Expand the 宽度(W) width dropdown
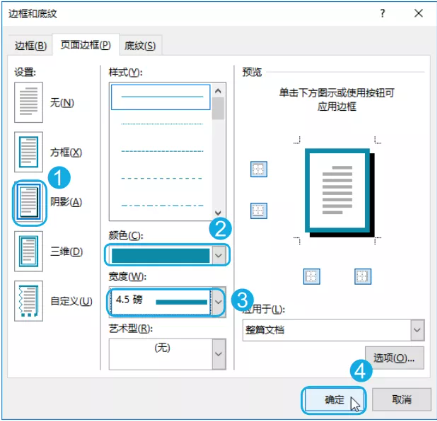This screenshot has height=421, width=437. pos(219,302)
